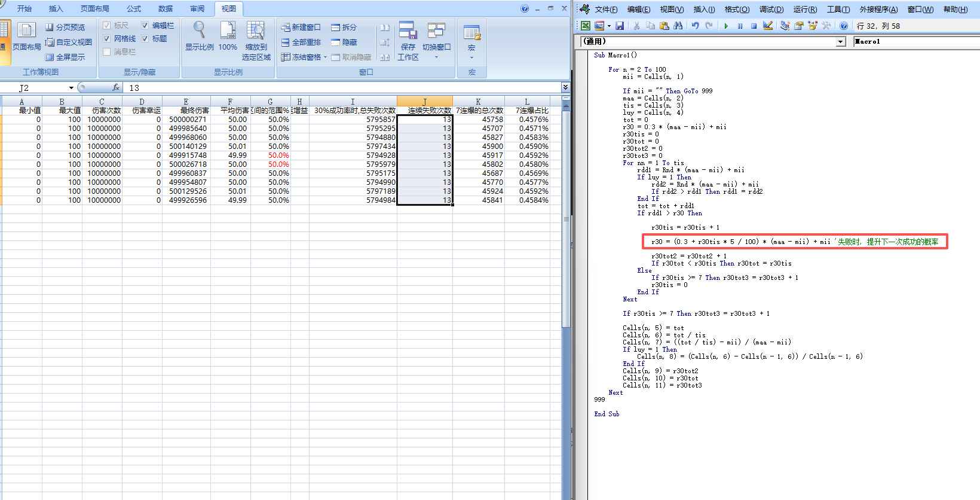980x500 pixels.
Task: Click 分页预览 page break preview
Action: (x=66, y=28)
